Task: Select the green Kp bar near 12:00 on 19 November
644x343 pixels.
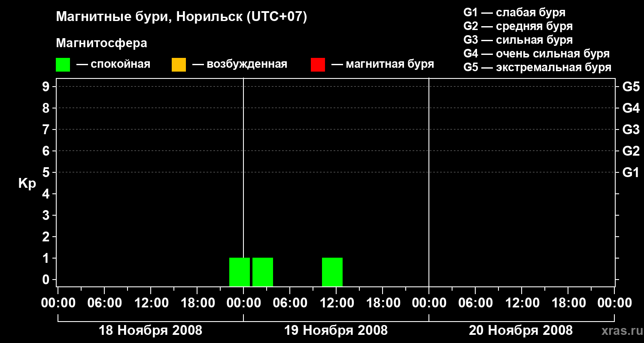Action: 332,272
